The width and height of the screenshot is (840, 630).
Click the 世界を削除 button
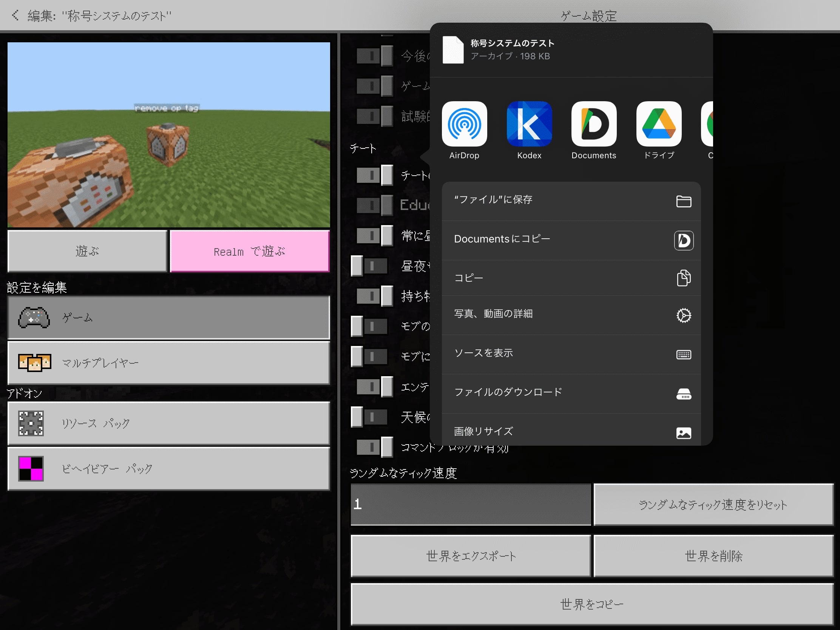coord(713,556)
